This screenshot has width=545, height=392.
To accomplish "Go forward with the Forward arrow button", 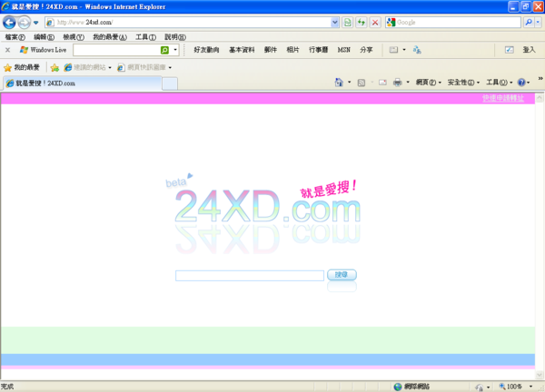I will [x=24, y=23].
